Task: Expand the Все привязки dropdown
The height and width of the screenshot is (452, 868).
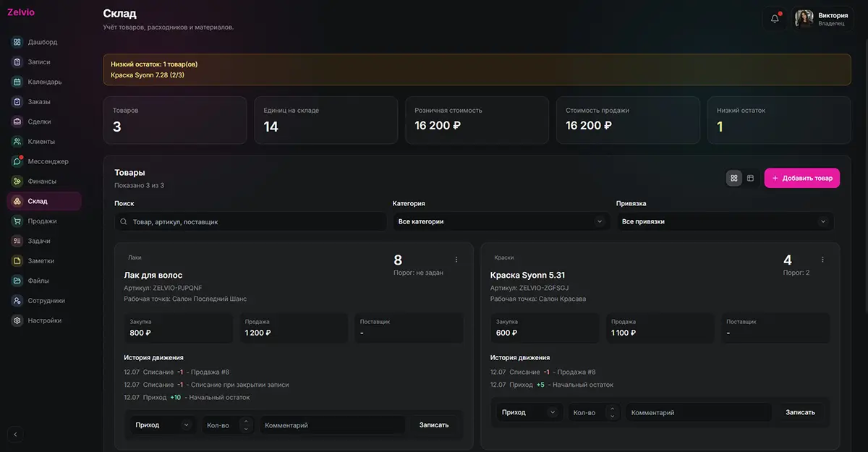Action: pos(725,221)
